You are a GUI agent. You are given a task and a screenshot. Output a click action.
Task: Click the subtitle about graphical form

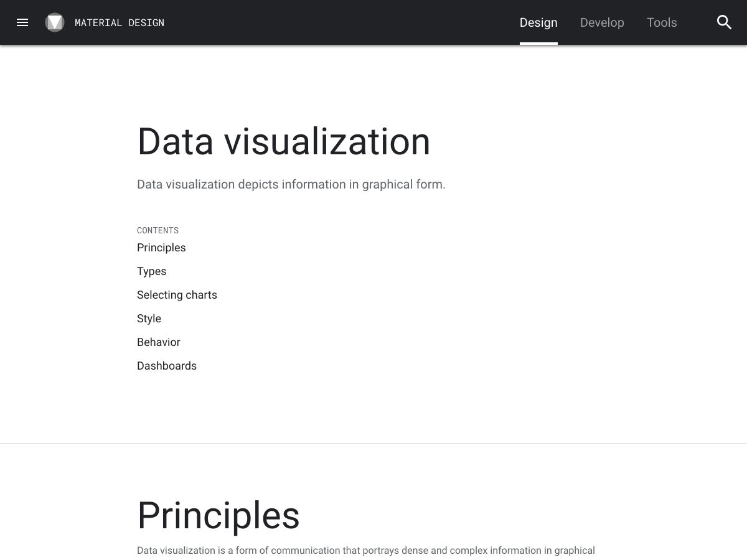pos(291,185)
